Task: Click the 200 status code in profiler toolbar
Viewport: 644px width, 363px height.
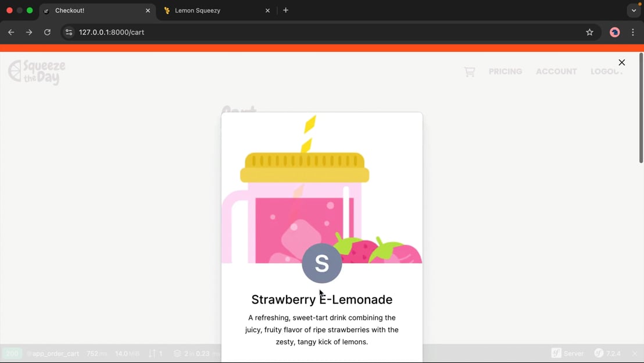Action: pyautogui.click(x=12, y=354)
